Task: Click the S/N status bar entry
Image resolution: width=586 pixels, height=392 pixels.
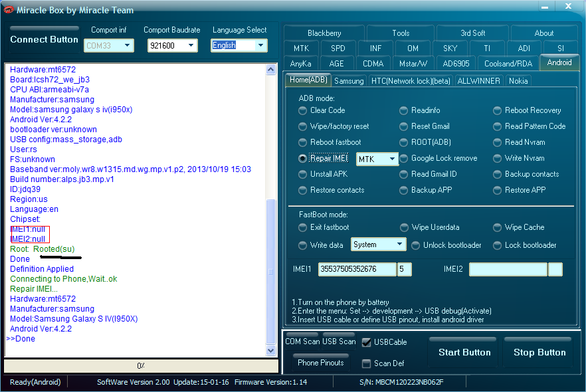Action: [x=401, y=382]
